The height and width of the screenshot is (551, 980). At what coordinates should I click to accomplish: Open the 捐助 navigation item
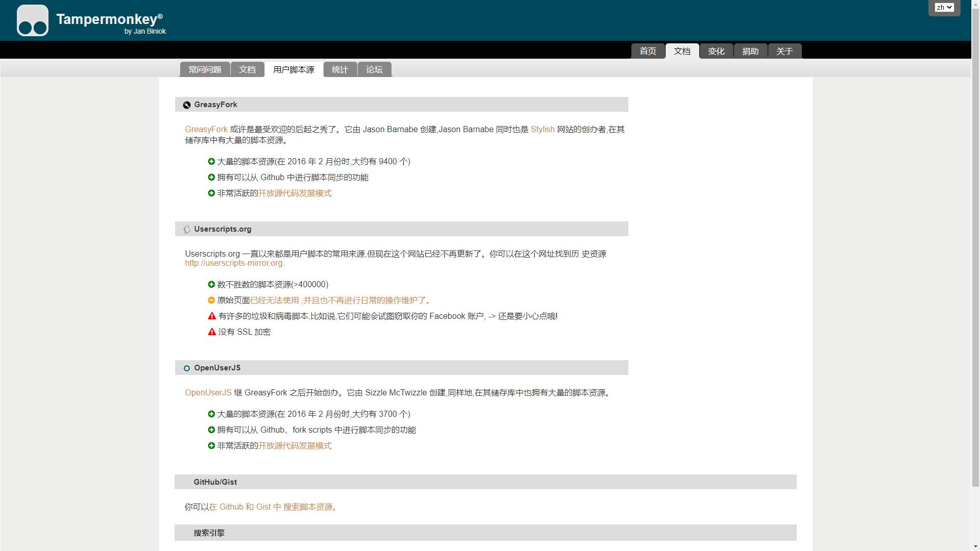750,52
